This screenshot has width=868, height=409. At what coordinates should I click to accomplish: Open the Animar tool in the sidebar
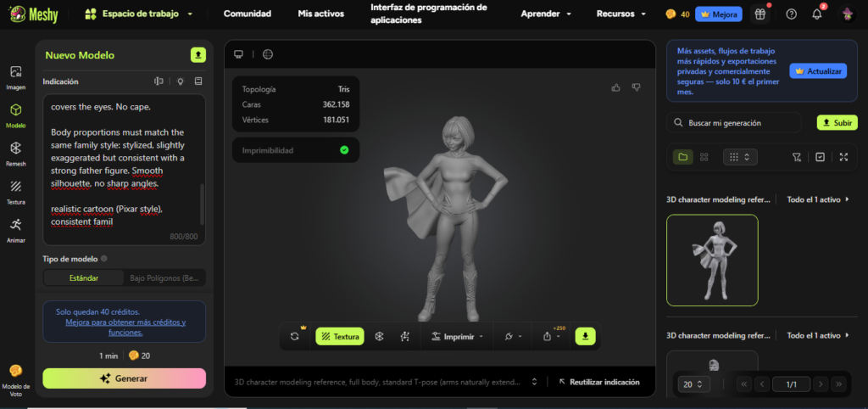(16, 230)
